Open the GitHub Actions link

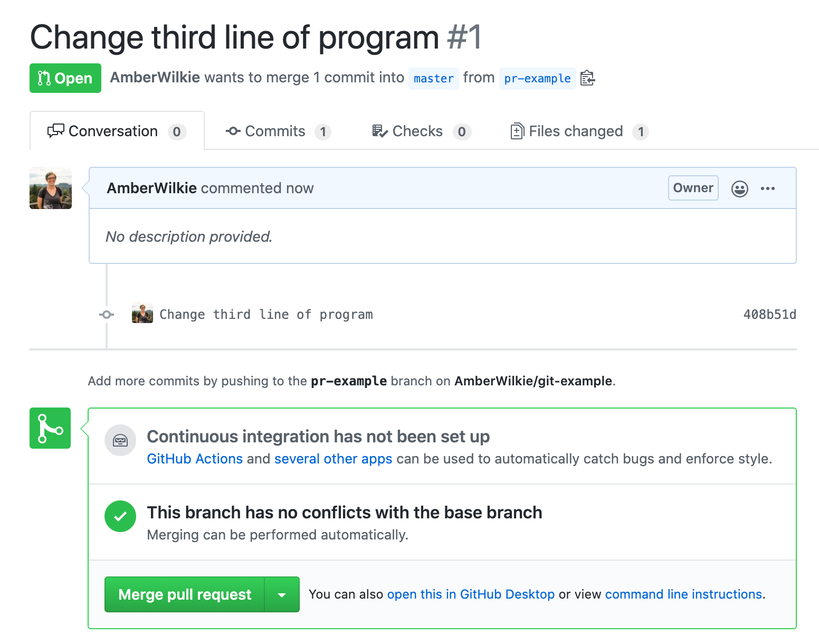click(x=195, y=459)
